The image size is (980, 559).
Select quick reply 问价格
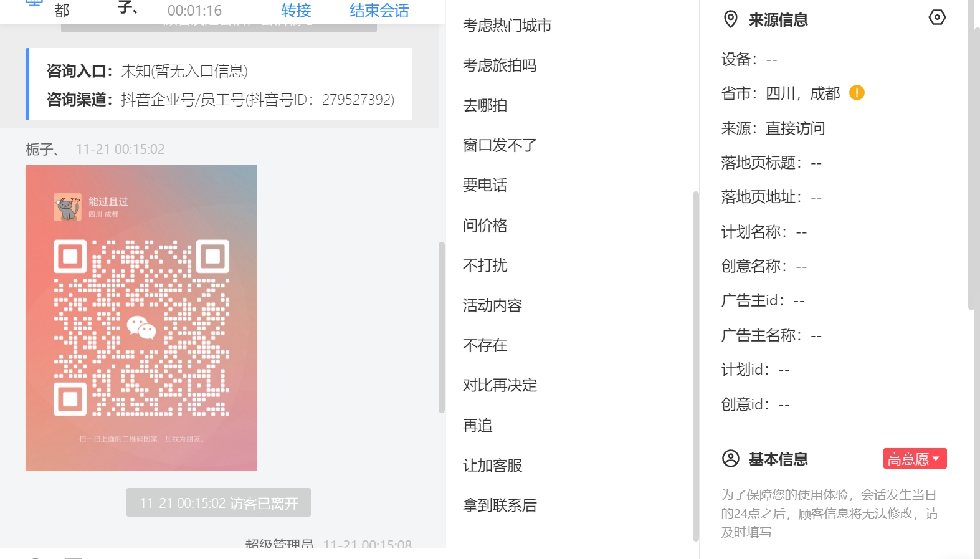[485, 226]
